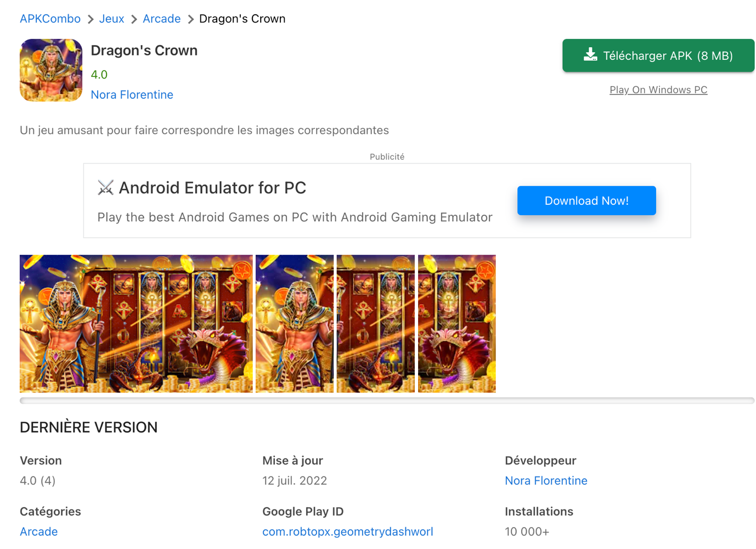Follow the Play On Windows PC link
The height and width of the screenshot is (549, 756).
(x=658, y=89)
